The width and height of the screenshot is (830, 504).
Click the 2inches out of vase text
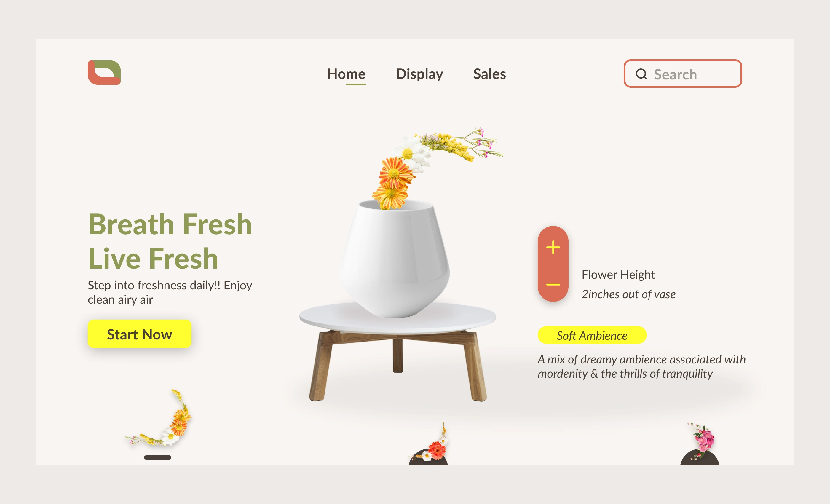click(628, 294)
